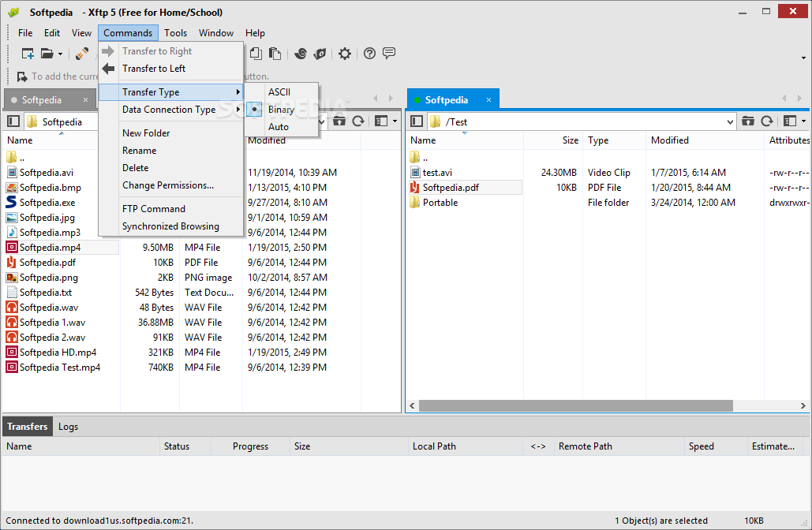812x530 pixels.
Task: Select the ASCII transfer type
Action: tap(281, 92)
